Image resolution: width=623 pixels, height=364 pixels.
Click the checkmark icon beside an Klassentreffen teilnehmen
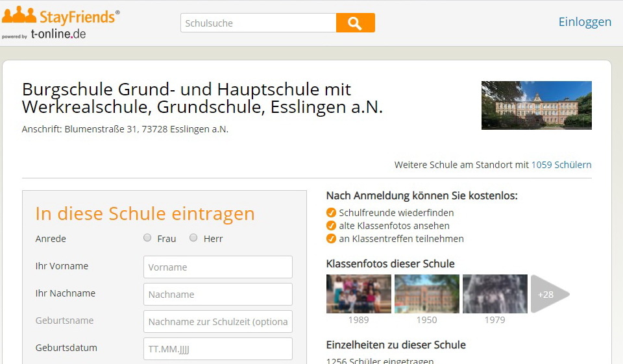pyautogui.click(x=331, y=239)
